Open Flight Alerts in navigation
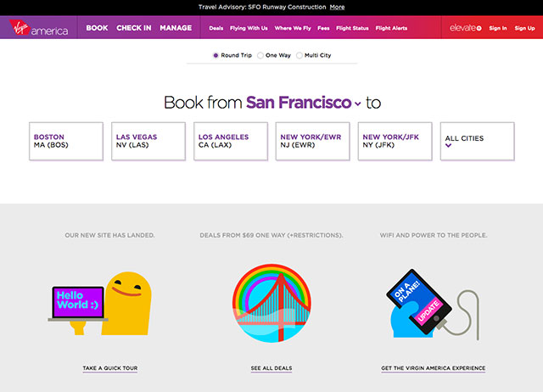The height and width of the screenshot is (392, 543). click(x=391, y=28)
